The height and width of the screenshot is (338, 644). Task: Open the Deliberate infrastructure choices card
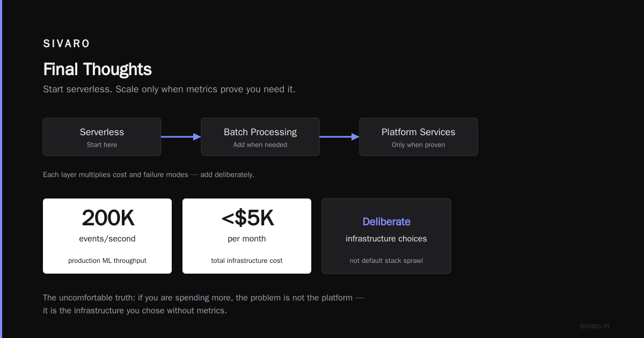(x=386, y=236)
